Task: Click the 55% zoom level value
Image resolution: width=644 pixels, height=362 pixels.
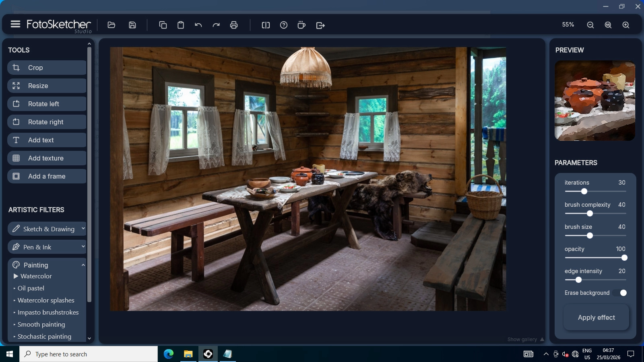Action: click(x=568, y=25)
